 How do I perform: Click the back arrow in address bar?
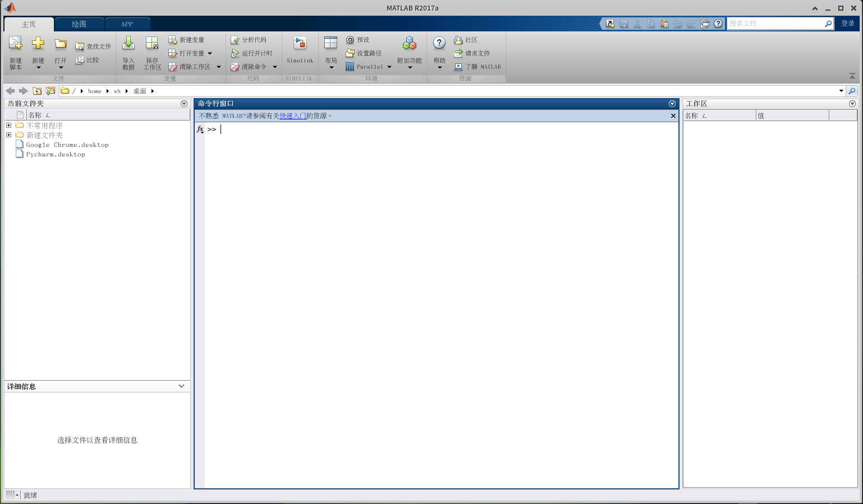point(10,91)
